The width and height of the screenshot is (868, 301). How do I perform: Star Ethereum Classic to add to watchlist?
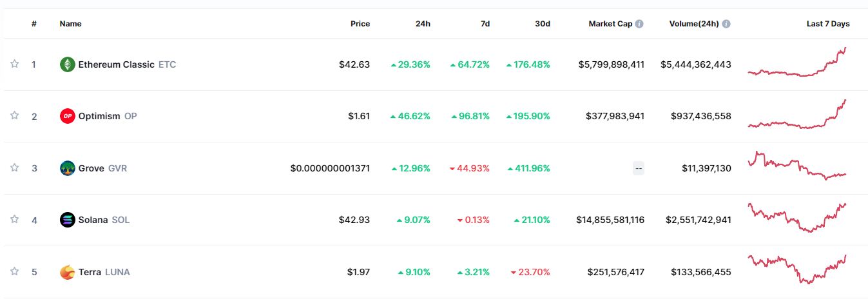(14, 64)
